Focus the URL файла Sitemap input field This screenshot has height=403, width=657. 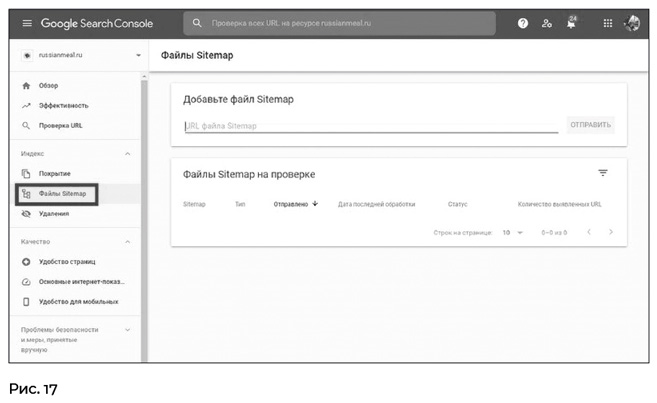[x=371, y=126]
